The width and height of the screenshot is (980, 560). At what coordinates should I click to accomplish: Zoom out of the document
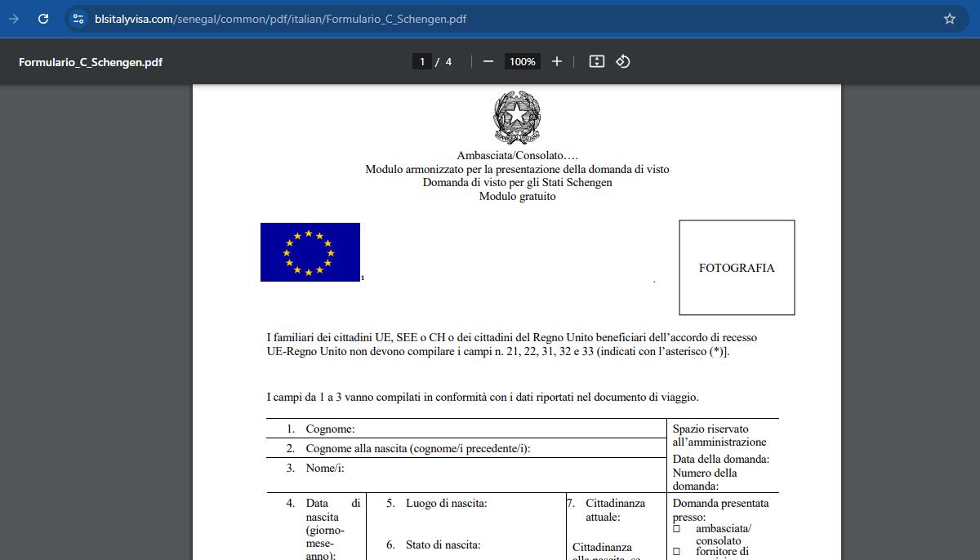coord(488,60)
